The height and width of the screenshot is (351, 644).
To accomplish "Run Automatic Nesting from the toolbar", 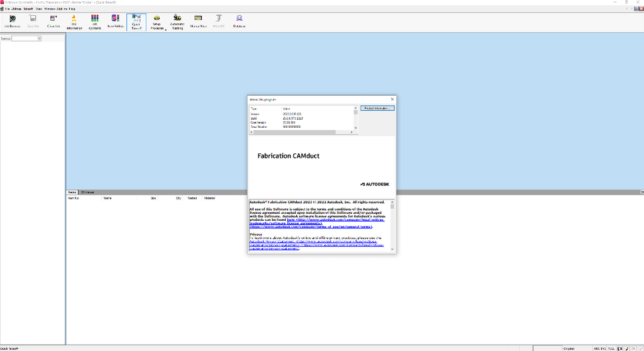I will point(177,22).
